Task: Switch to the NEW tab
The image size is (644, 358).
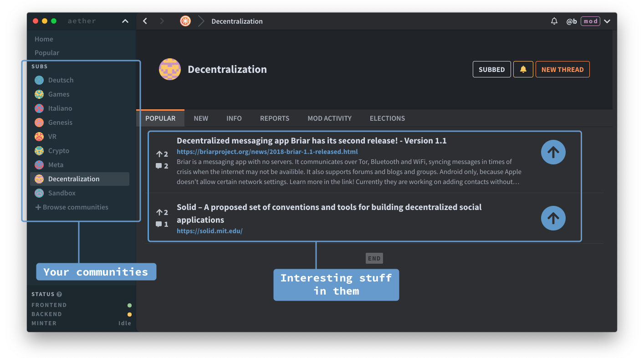Action: (201, 118)
